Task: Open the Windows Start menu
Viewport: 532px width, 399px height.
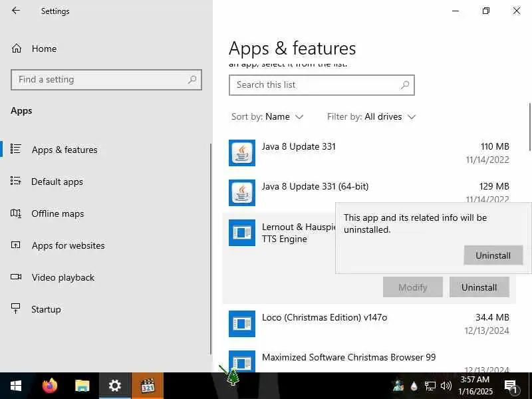Action: pos(16,386)
